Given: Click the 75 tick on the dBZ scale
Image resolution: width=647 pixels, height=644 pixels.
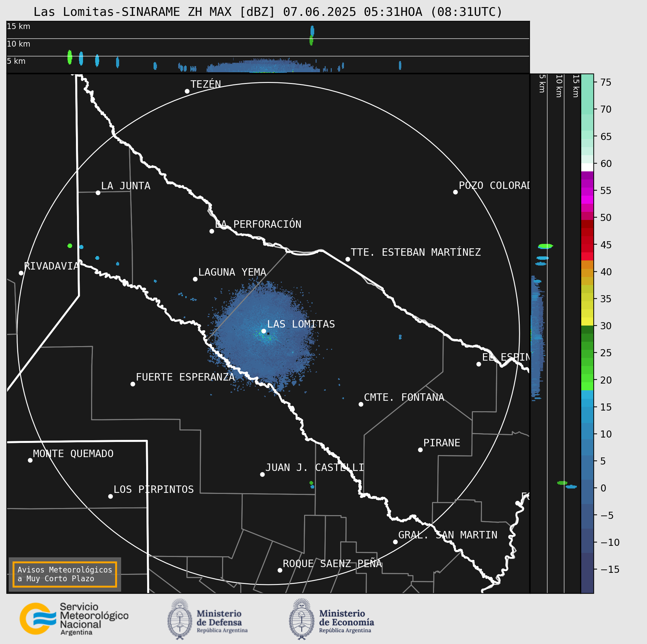Looking at the screenshot, I should 606,82.
